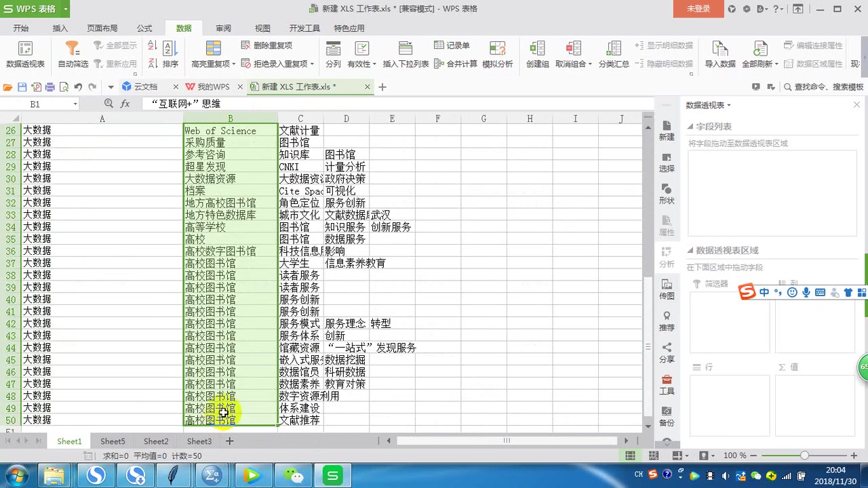Screen dimensions: 868x488
Task: Open 选择 in the right sidebar
Action: 667,163
